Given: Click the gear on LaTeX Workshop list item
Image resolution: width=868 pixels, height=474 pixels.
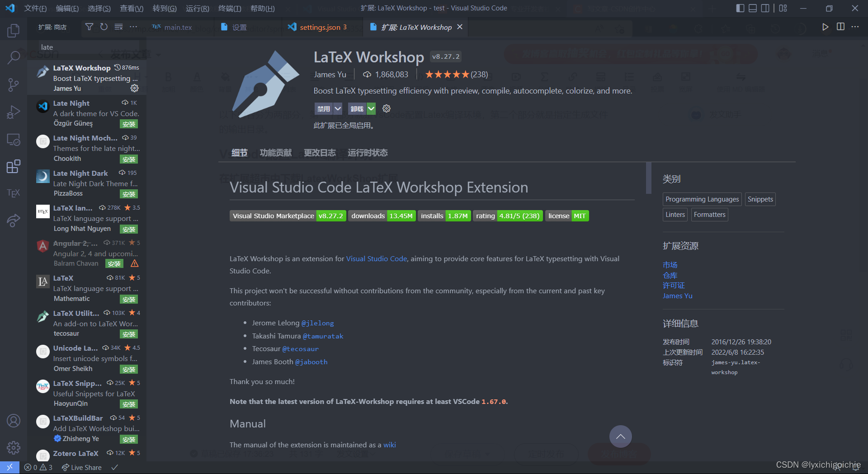Looking at the screenshot, I should (x=134, y=88).
